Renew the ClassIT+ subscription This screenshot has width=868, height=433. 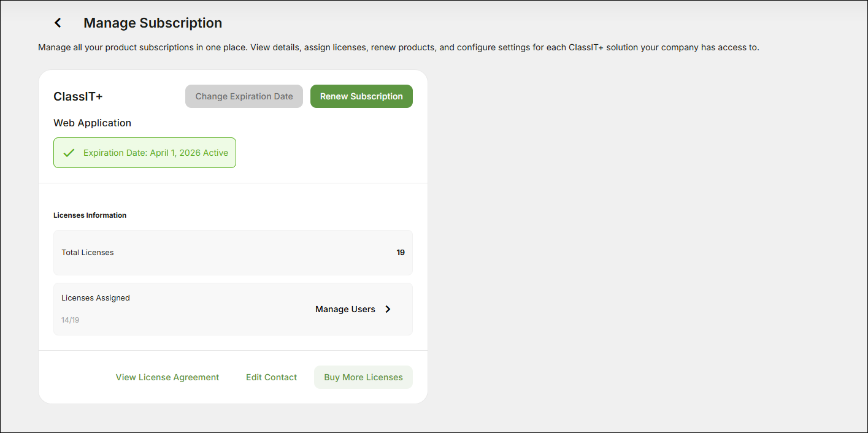tap(361, 96)
